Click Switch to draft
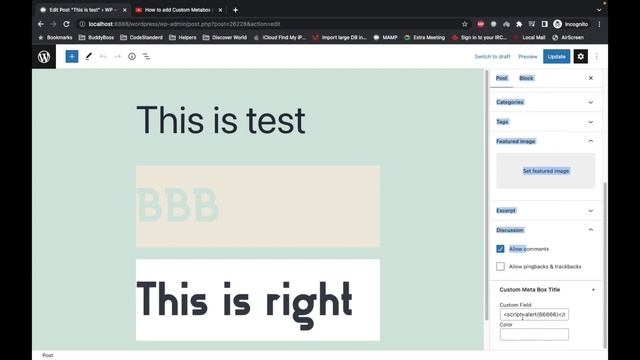Viewport: 640px width, 360px height. 492,56
